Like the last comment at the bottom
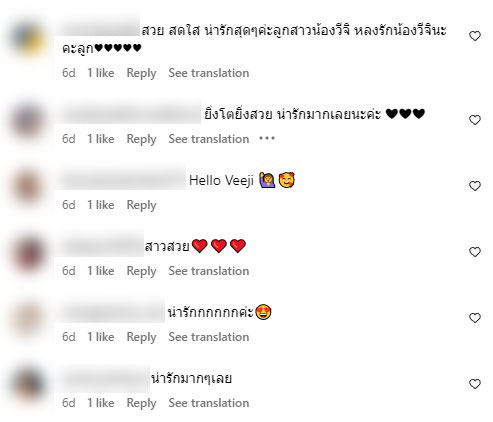 [475, 384]
